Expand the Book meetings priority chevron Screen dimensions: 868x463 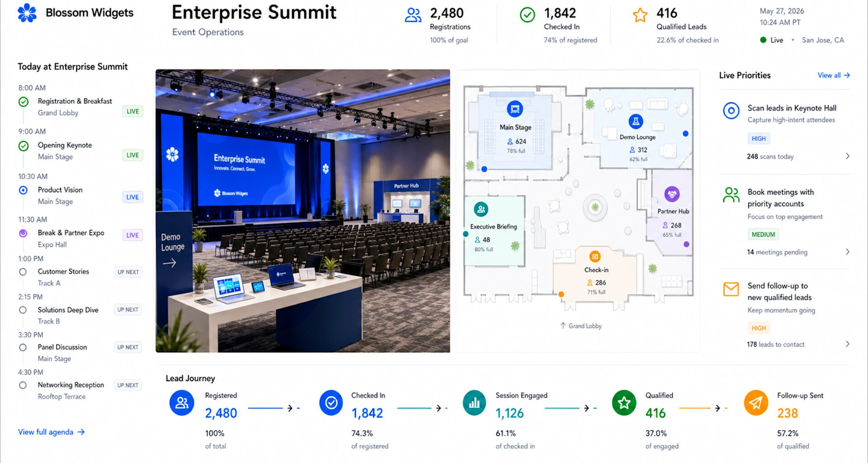(847, 252)
